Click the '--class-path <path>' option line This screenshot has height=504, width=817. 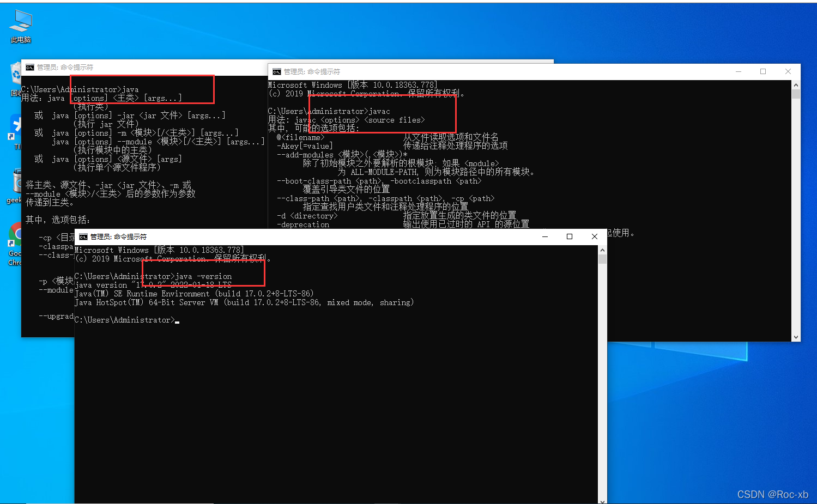385,198
